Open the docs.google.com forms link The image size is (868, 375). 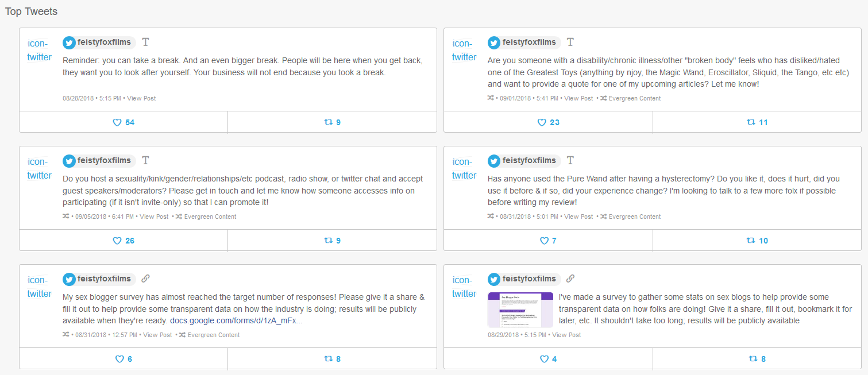click(x=236, y=320)
